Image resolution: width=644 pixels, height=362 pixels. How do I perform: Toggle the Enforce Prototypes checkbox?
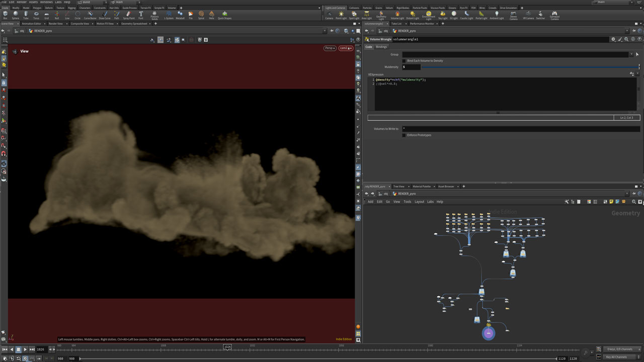click(x=404, y=135)
